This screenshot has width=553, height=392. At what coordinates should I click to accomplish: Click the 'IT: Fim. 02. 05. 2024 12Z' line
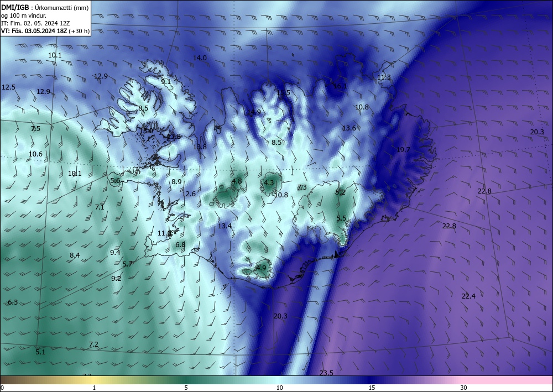[x=35, y=23]
